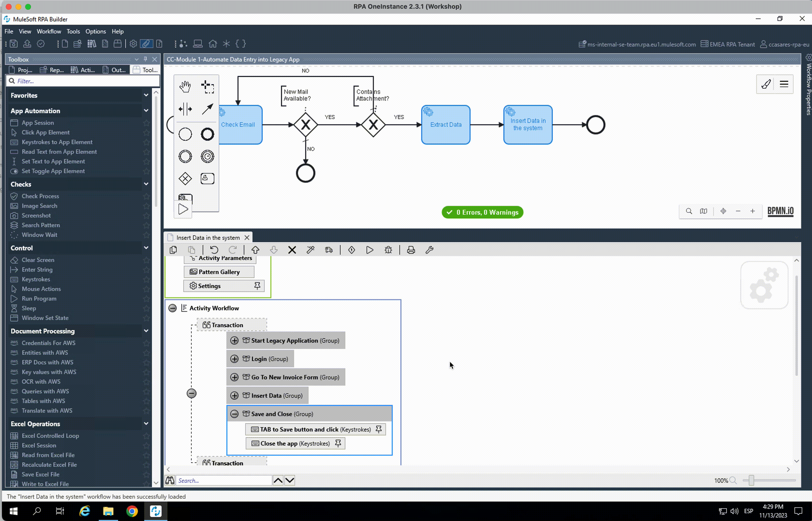Open Chrome from the taskbar
812x521 pixels.
[x=132, y=511]
